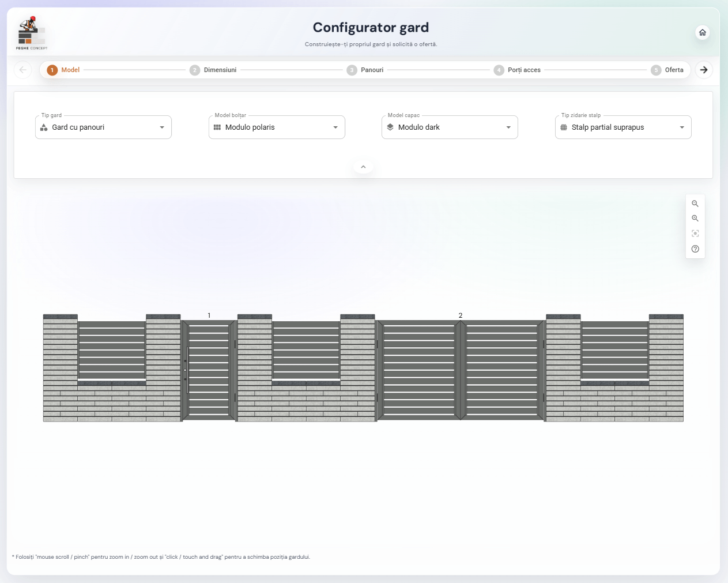Select the double gate number 2
Viewport: 728px width, 583px height.
(460, 369)
